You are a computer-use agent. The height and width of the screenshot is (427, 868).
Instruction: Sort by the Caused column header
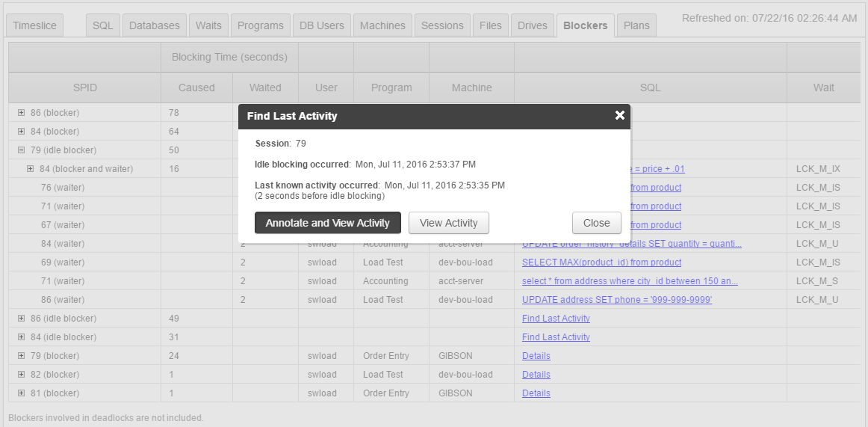pos(196,87)
